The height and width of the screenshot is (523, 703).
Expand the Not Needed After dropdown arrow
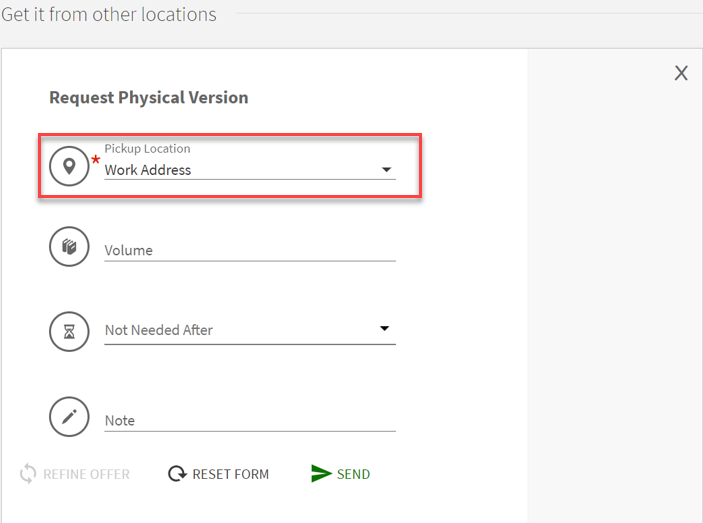point(385,328)
